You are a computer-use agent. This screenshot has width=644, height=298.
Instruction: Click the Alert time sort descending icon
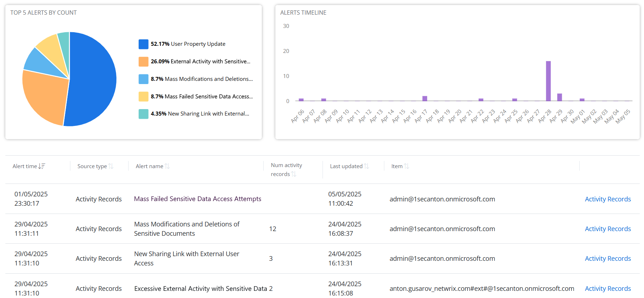point(42,166)
